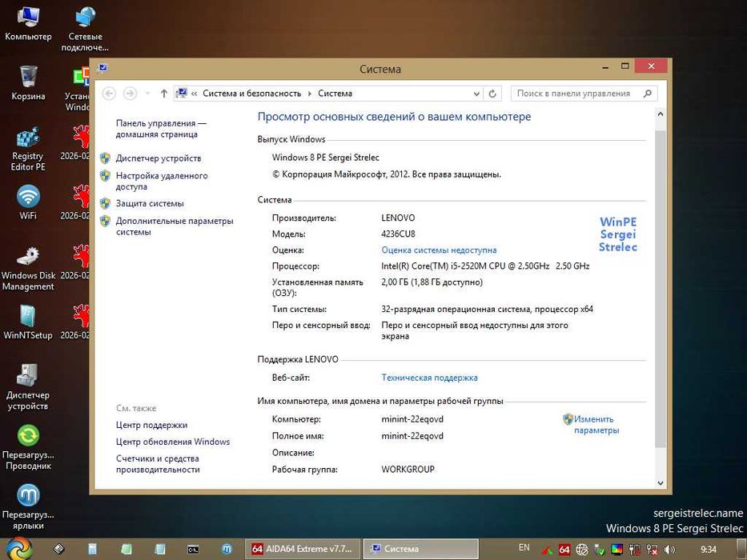Screen dimensions: 747x560
Task: Open Техническая поддержка website link
Action: (x=429, y=378)
